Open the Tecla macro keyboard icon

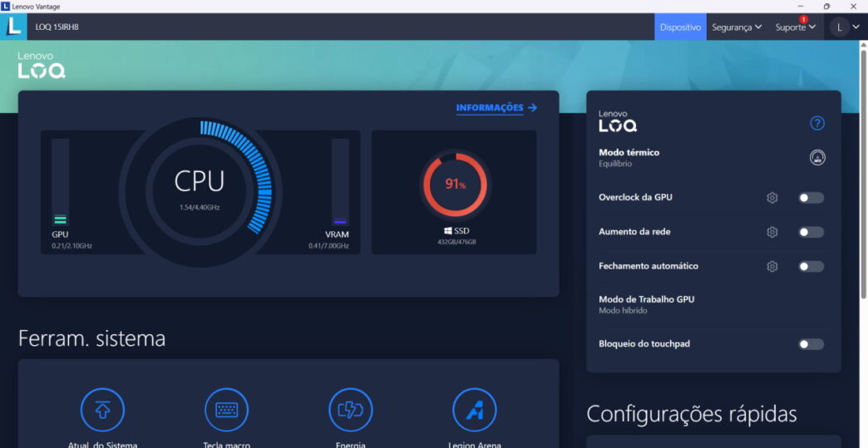click(x=226, y=410)
